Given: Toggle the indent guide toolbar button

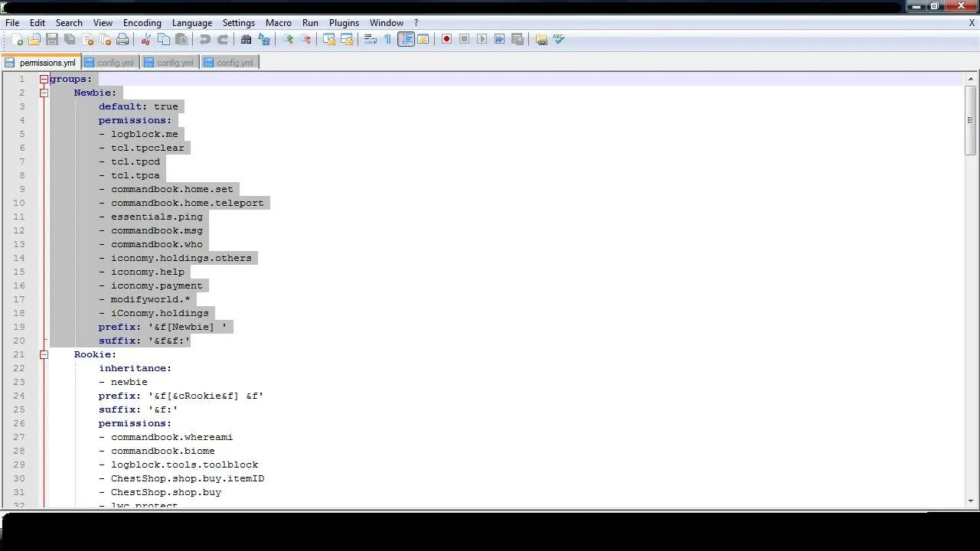Looking at the screenshot, I should (406, 39).
